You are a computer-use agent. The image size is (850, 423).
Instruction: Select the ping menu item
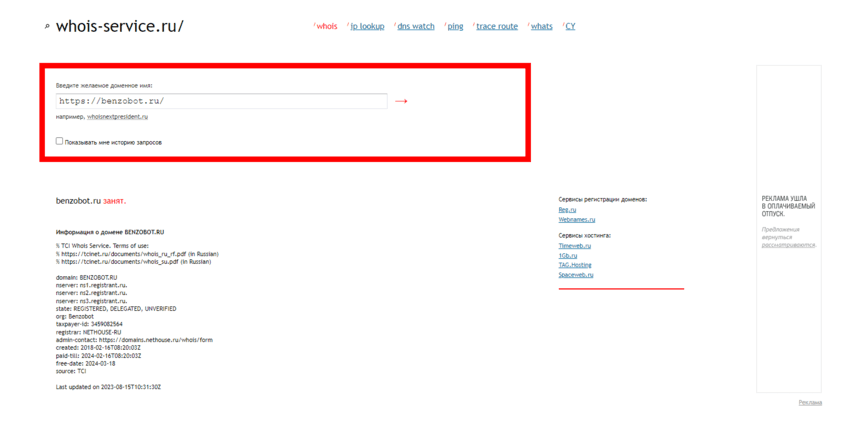[x=455, y=26]
